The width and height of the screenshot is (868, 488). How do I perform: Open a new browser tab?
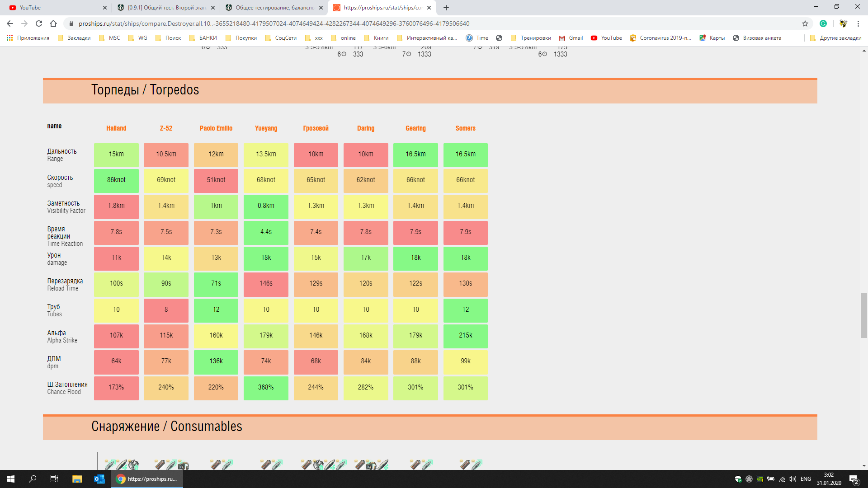tap(446, 8)
